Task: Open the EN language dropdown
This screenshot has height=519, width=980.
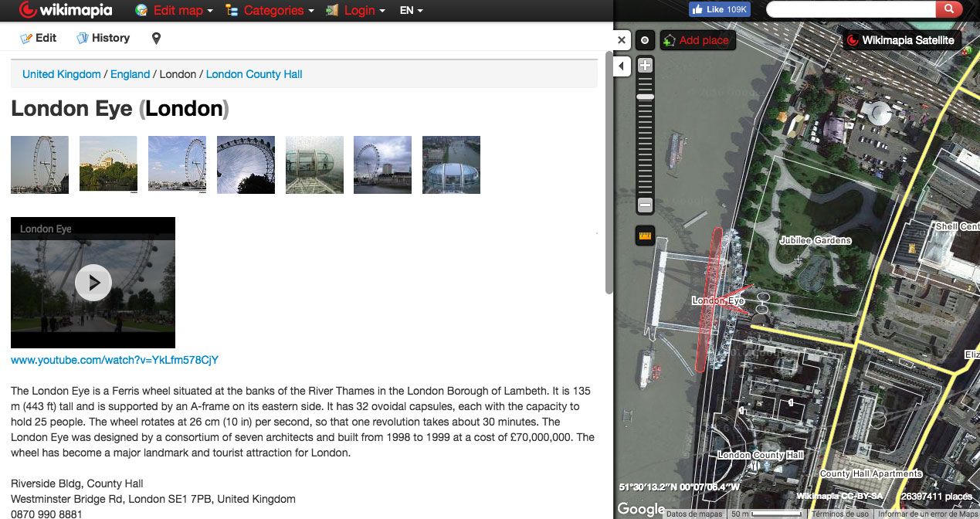Action: click(x=411, y=11)
